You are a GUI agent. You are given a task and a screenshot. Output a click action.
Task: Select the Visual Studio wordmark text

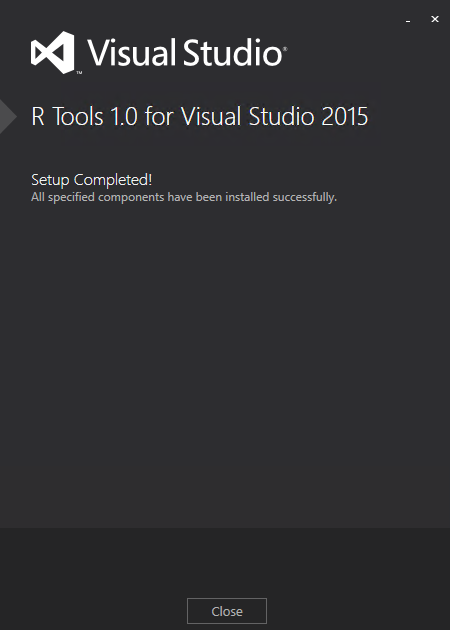[185, 53]
